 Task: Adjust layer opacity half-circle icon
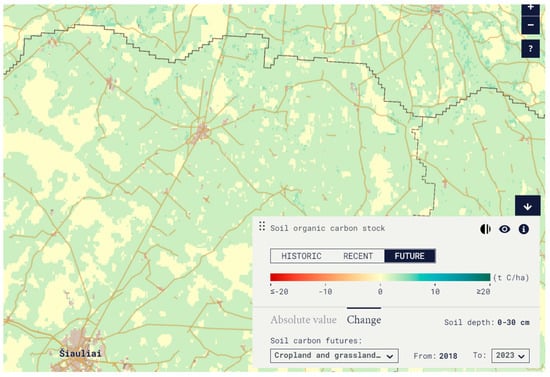[485, 229]
